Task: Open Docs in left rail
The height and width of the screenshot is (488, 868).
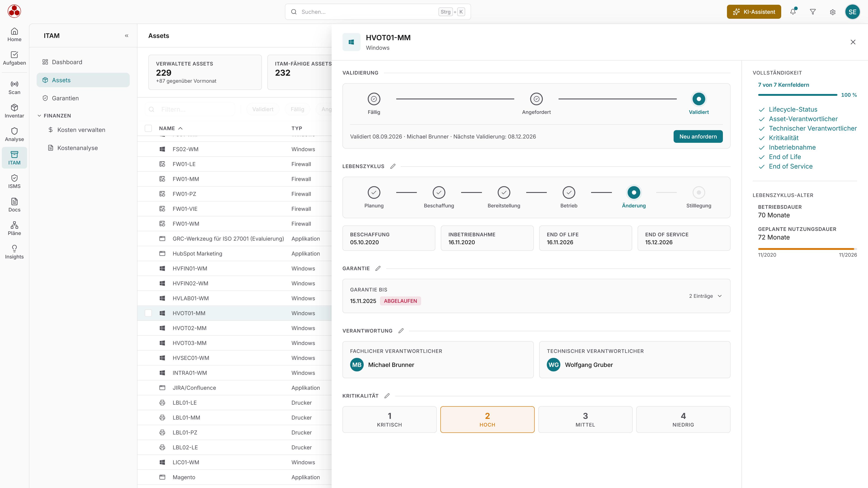Action: (14, 205)
